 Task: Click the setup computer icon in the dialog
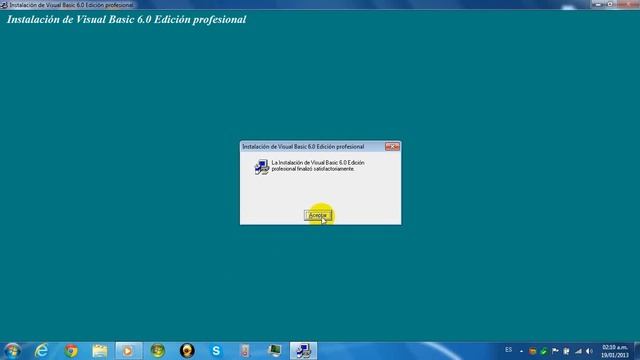pyautogui.click(x=261, y=167)
